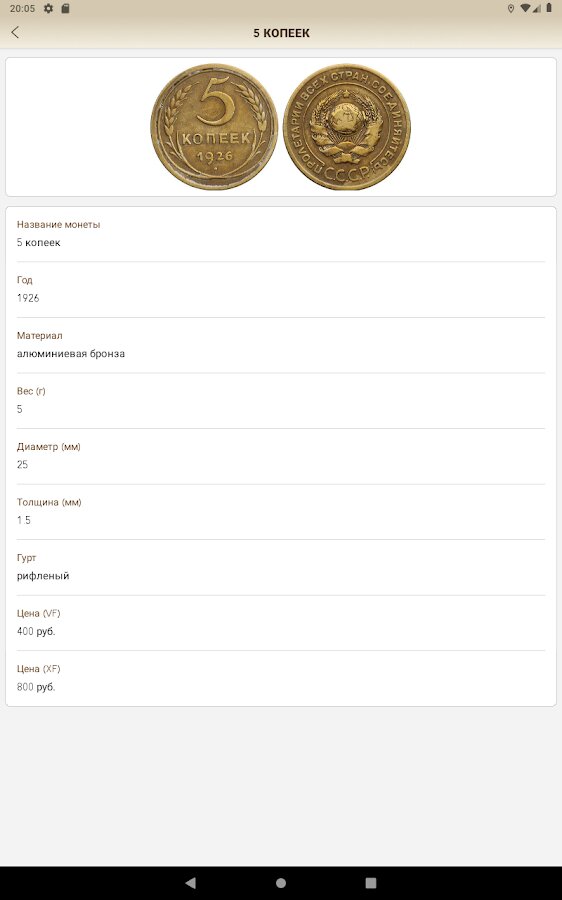Tap the location icon in status bar
Screen dimensions: 562x900
(510, 9)
